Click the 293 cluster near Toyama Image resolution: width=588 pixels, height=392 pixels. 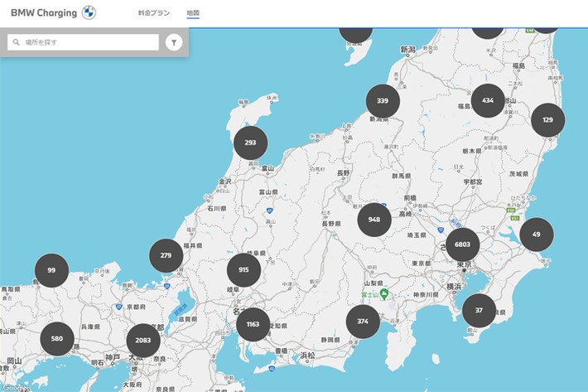[x=250, y=143]
